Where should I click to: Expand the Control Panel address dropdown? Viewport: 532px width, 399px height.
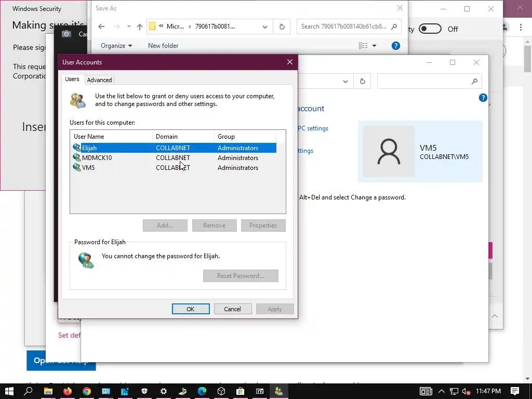pyautogui.click(x=345, y=82)
